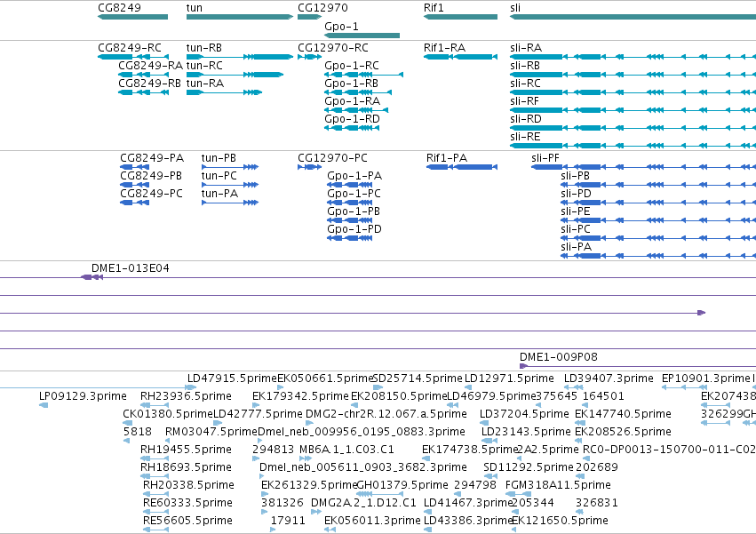Click EST label RE56605.5prime

[x=187, y=521]
